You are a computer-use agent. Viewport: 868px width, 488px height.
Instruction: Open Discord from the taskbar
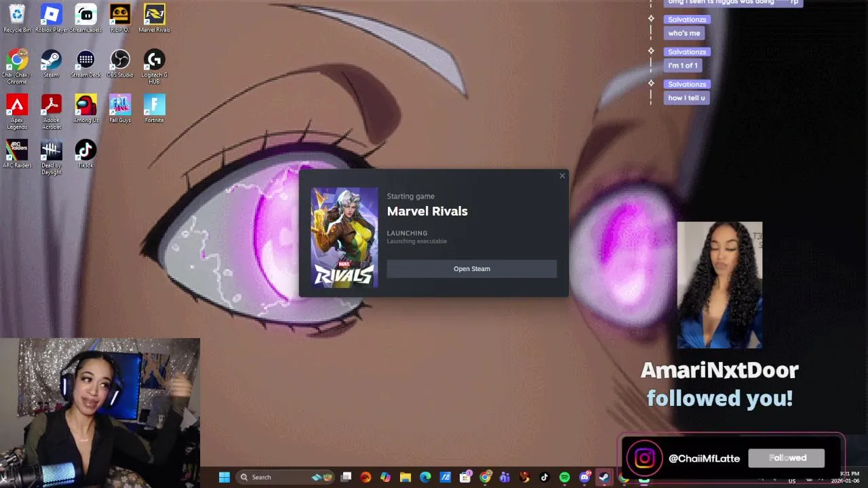click(x=585, y=477)
